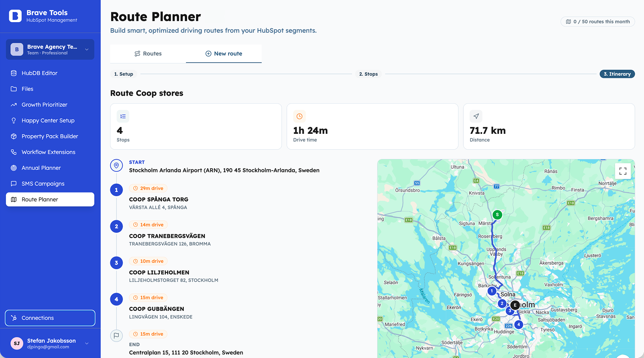Click the Growth Prioritizer trend icon
This screenshot has height=358, width=644.
(x=14, y=105)
